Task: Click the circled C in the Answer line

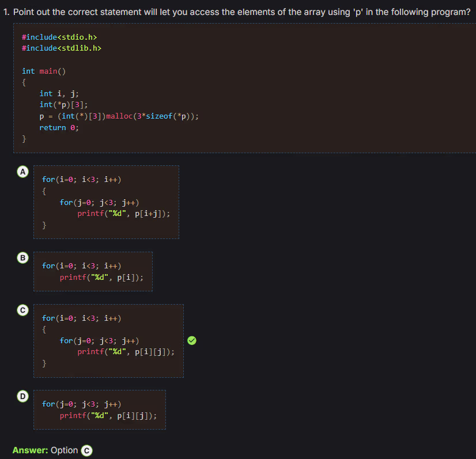Action: point(87,450)
